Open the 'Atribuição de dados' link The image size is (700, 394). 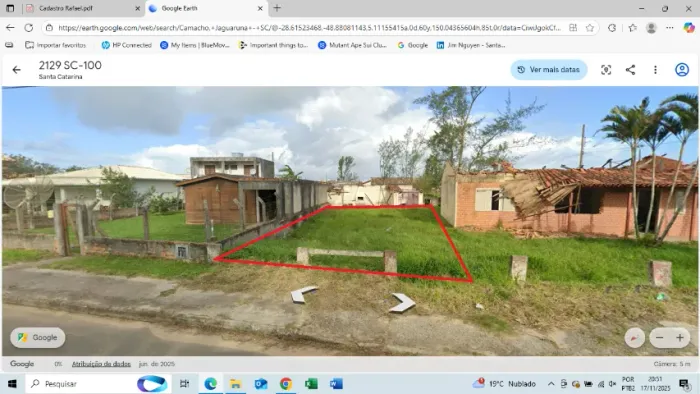point(101,364)
